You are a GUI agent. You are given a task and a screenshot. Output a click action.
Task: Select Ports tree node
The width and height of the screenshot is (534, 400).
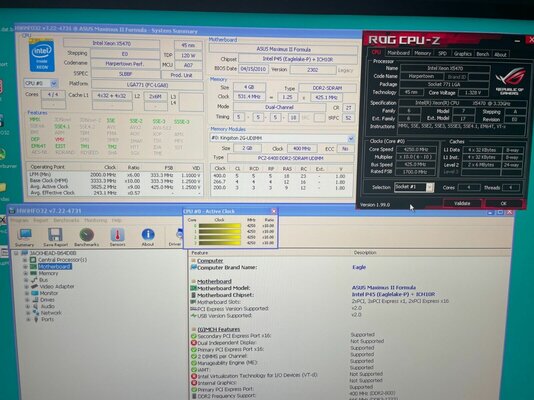pos(47,319)
